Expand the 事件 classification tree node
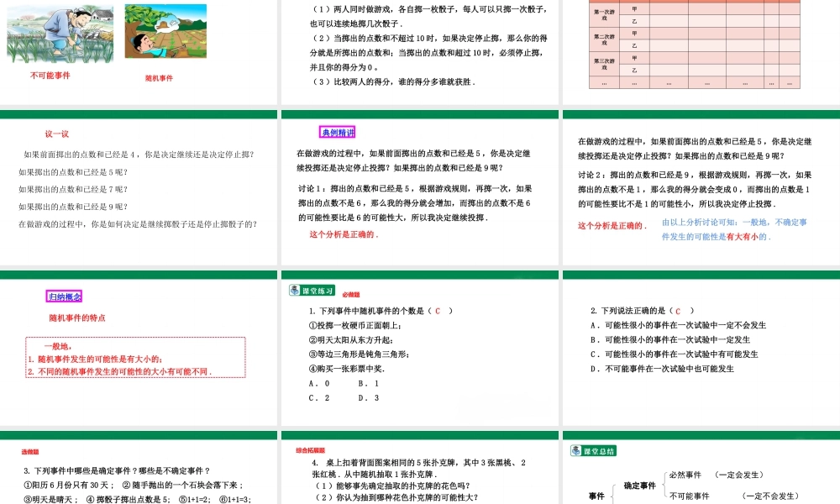Viewport: 840px width, 504px height. [x=596, y=496]
